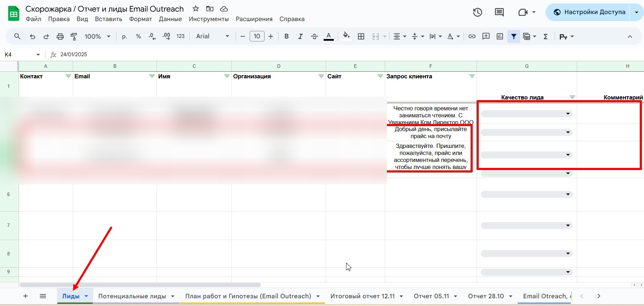Open version history clock icon

[x=477, y=12]
